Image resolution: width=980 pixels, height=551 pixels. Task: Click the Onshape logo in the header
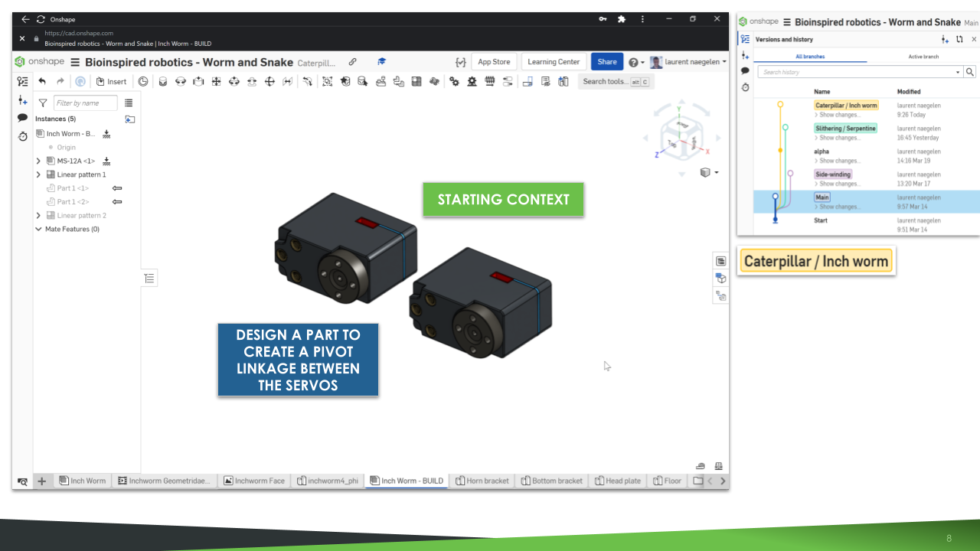[18, 61]
